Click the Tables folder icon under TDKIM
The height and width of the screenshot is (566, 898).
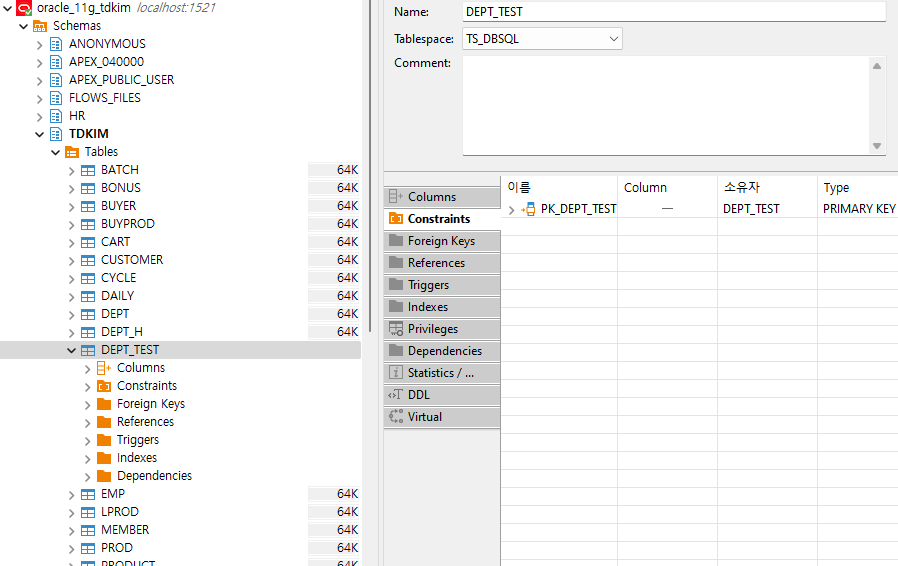click(72, 152)
